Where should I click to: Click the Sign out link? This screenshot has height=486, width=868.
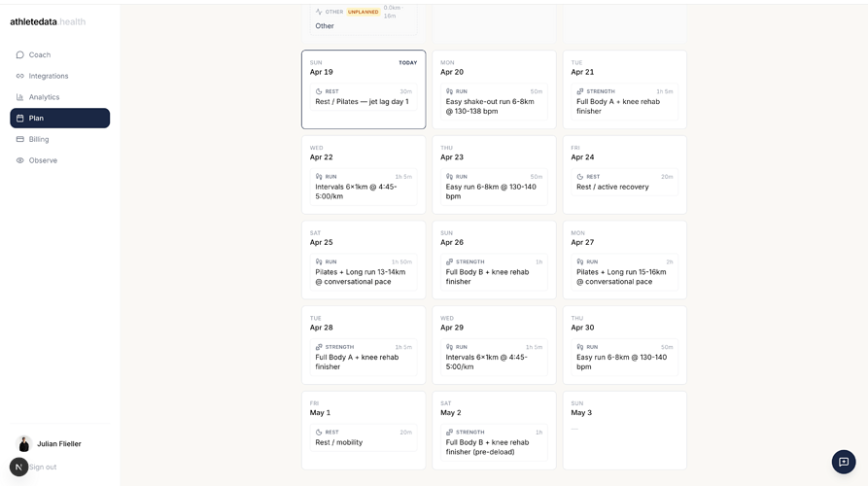tap(43, 467)
